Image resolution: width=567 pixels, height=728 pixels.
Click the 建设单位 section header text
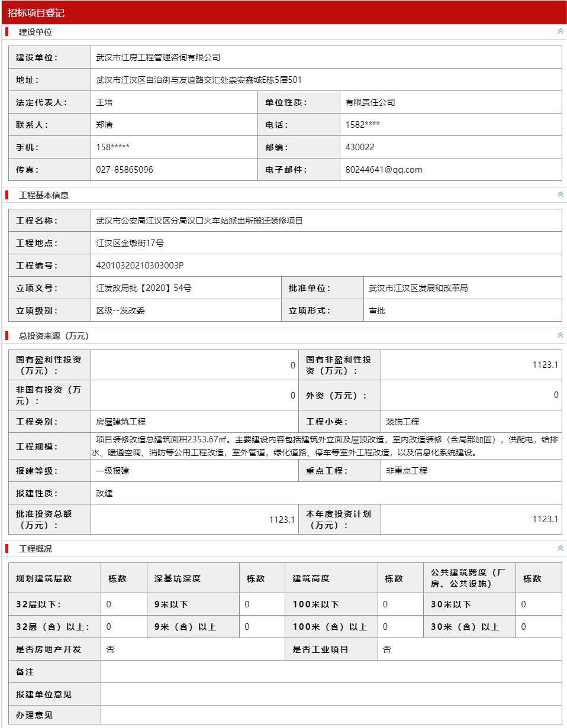point(36,32)
